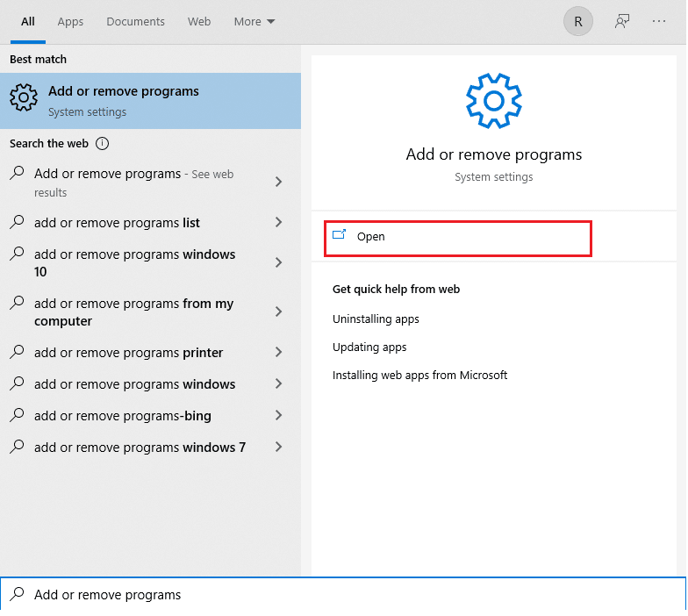Switch to the All tab
The image size is (688, 616).
(28, 21)
